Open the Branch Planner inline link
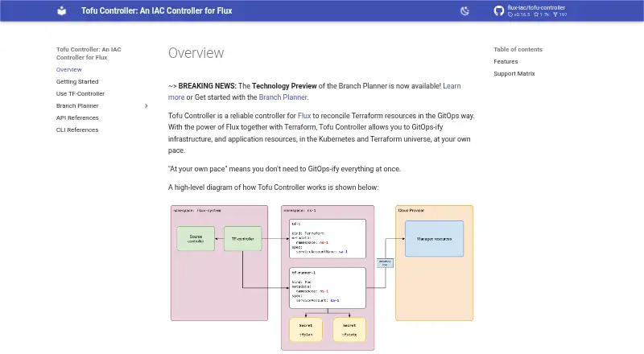Viewport: 644px width, 354px height. 283,97
